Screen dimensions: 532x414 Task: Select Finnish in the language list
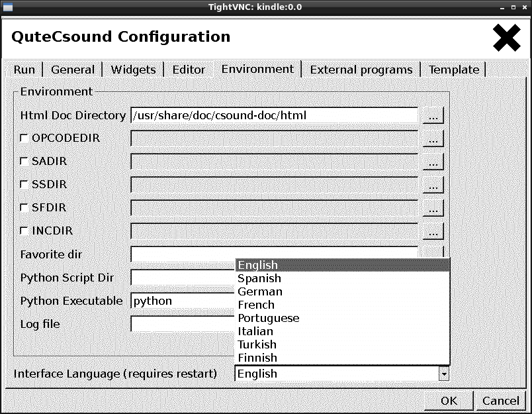point(257,358)
